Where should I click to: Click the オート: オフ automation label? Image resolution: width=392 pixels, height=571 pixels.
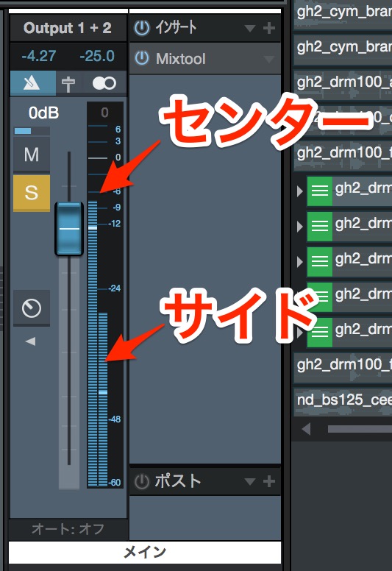tap(68, 529)
